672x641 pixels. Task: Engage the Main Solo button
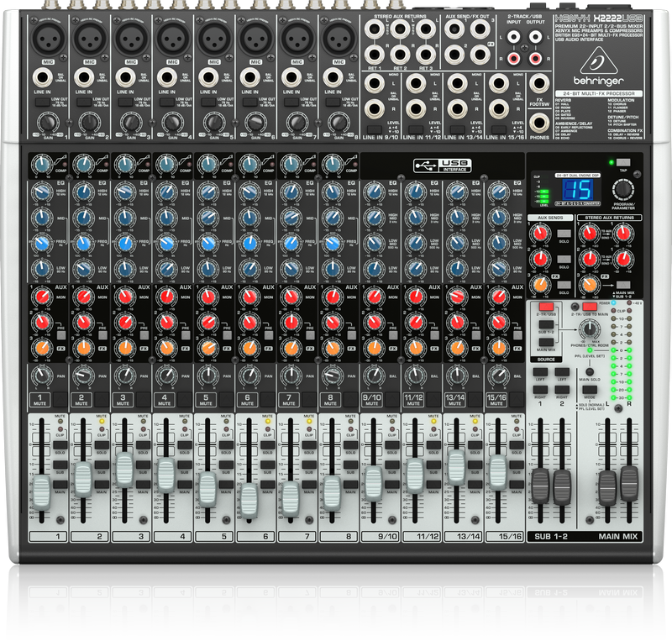click(x=589, y=372)
